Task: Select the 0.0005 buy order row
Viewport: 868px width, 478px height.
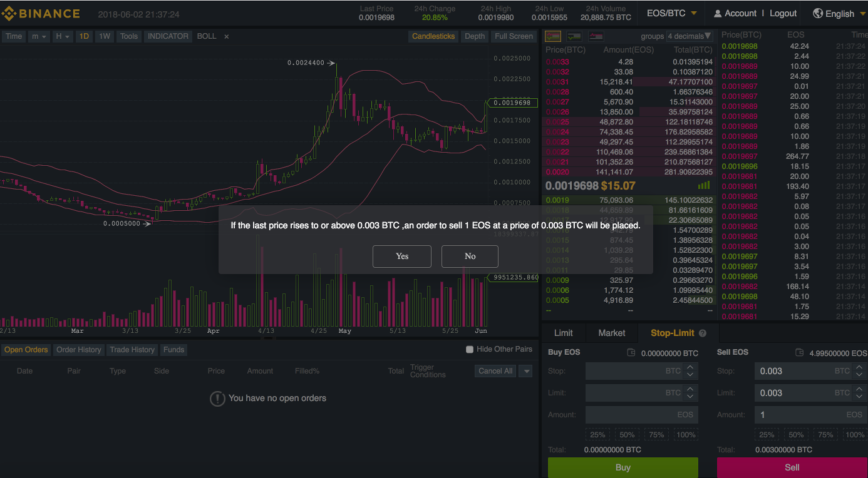Action: click(x=629, y=300)
